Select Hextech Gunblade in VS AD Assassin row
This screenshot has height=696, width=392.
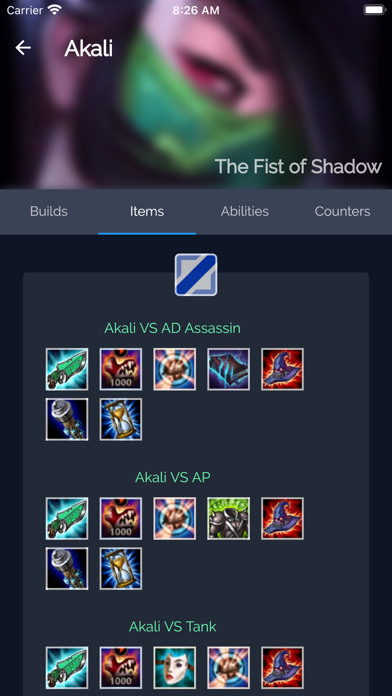click(x=67, y=369)
